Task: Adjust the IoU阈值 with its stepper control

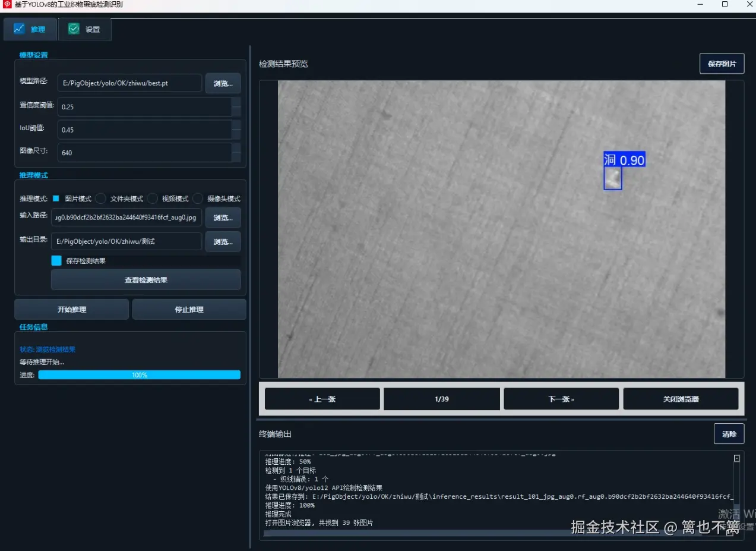Action: 236,127
